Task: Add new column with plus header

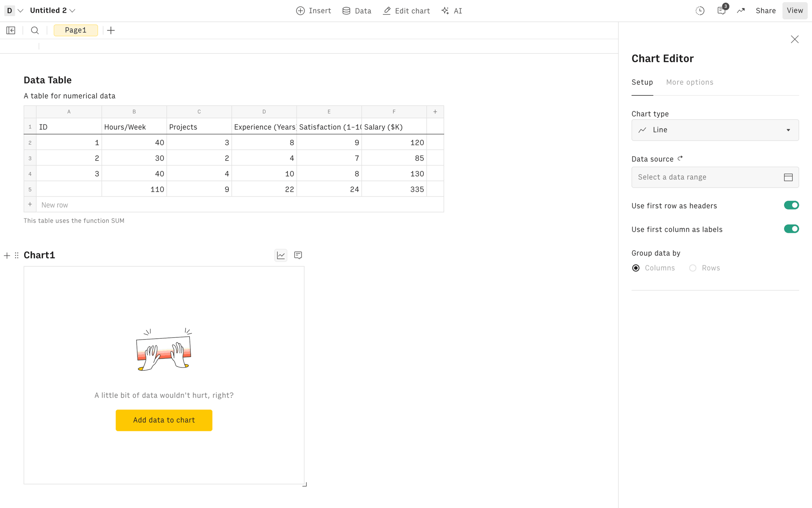Action: click(435, 112)
